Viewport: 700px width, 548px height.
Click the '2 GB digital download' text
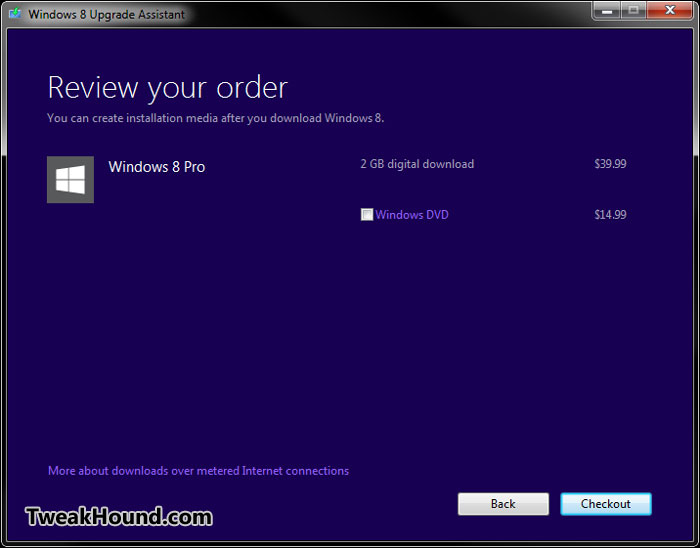point(417,164)
